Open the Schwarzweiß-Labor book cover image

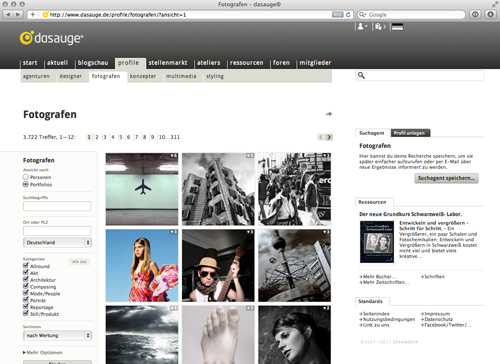(x=377, y=242)
